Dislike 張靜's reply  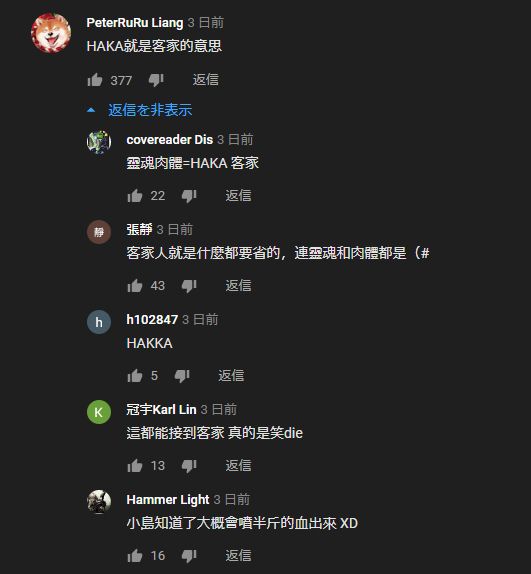tap(189, 286)
